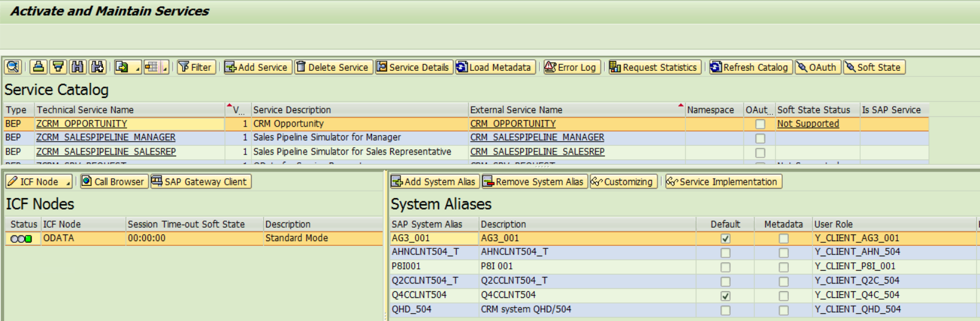
Task: Select the 'CRM system QHD/504' description cell
Action: click(x=587, y=309)
